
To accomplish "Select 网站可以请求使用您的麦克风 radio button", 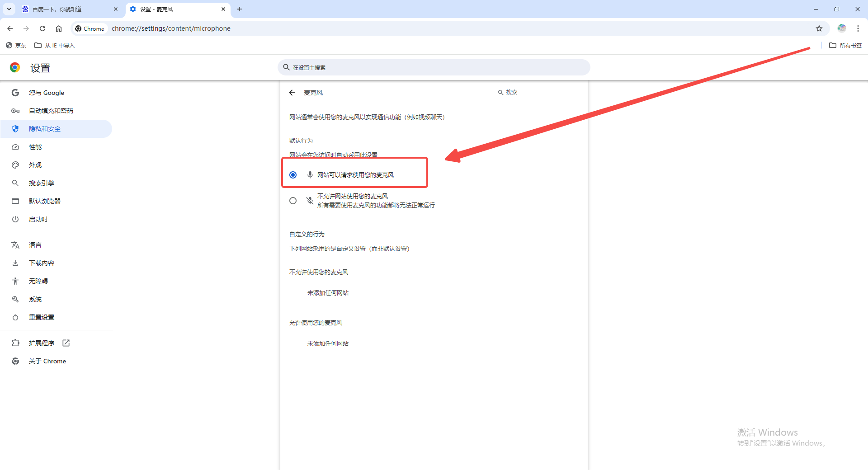I will point(293,175).
